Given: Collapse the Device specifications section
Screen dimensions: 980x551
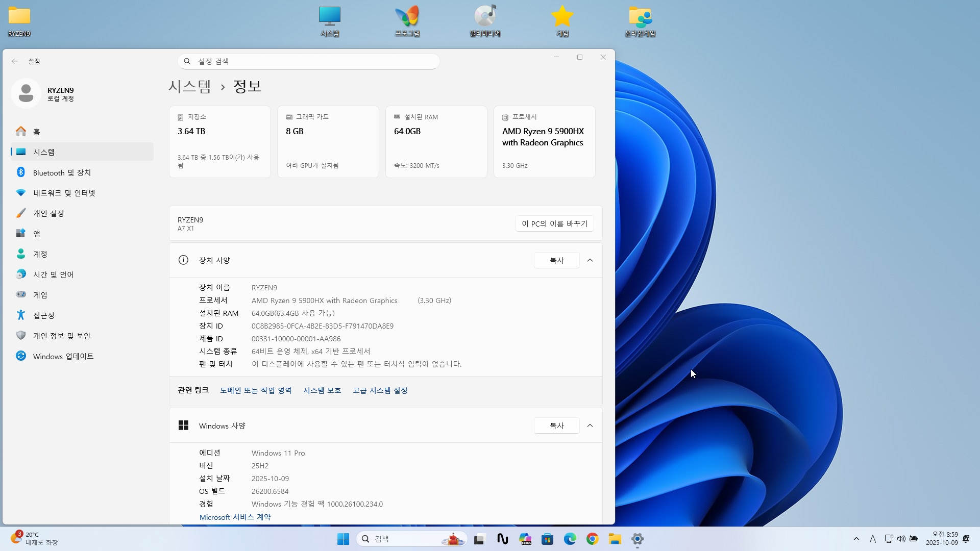Looking at the screenshot, I should pyautogui.click(x=590, y=260).
